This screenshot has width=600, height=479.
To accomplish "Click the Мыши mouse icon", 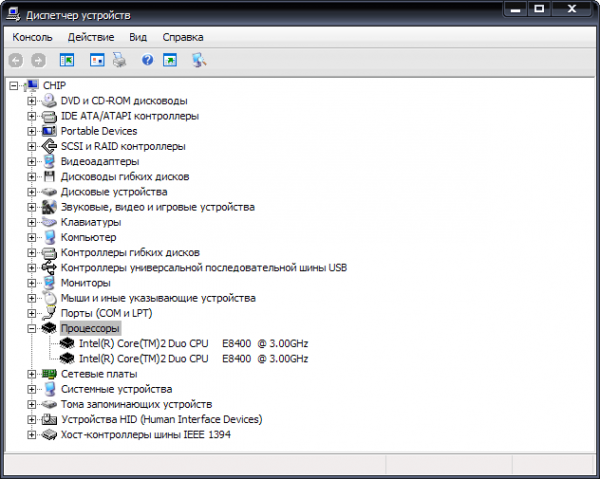I will click(49, 298).
